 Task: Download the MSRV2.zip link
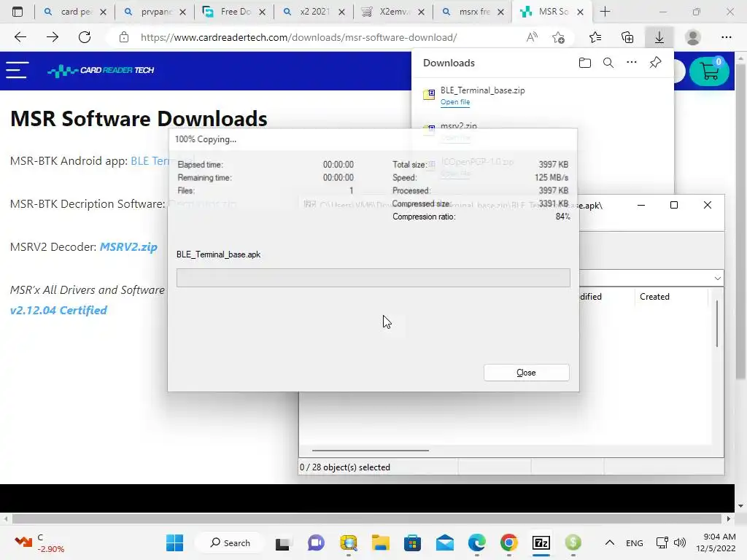[x=128, y=246]
